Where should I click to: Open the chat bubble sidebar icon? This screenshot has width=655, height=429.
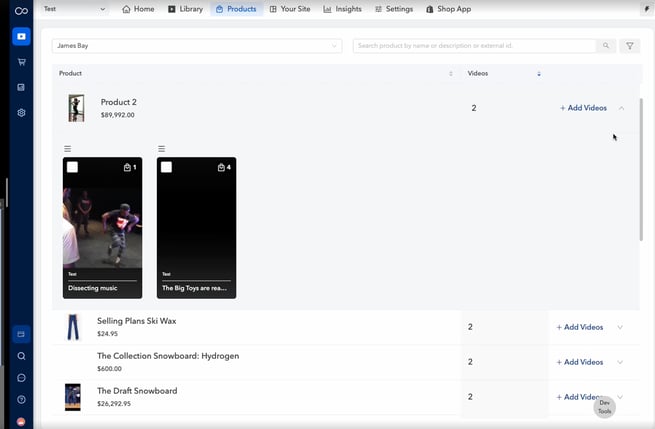tap(21, 378)
